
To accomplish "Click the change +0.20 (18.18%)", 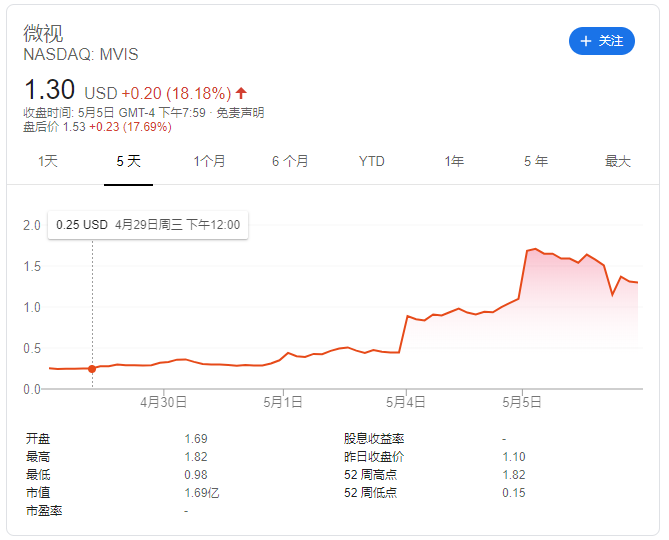I will [x=176, y=93].
